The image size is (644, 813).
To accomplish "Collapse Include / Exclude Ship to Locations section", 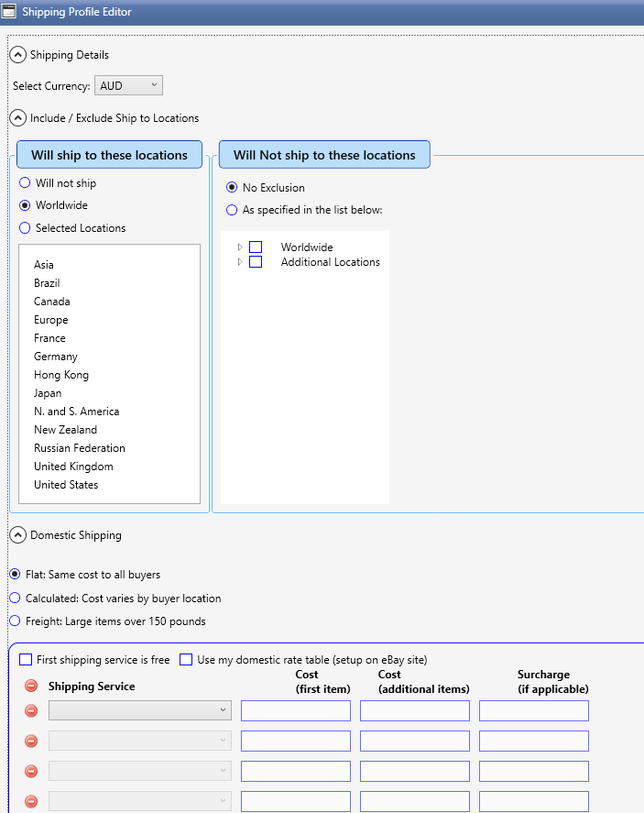I will pyautogui.click(x=18, y=118).
